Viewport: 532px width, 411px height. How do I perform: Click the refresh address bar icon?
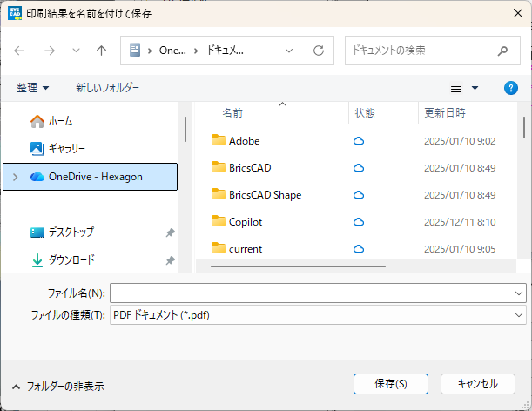[319, 51]
